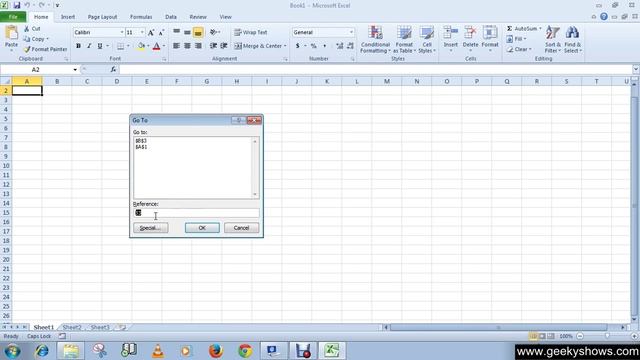Apply the red Font Color A
The height and width of the screenshot is (360, 640).
click(156, 46)
